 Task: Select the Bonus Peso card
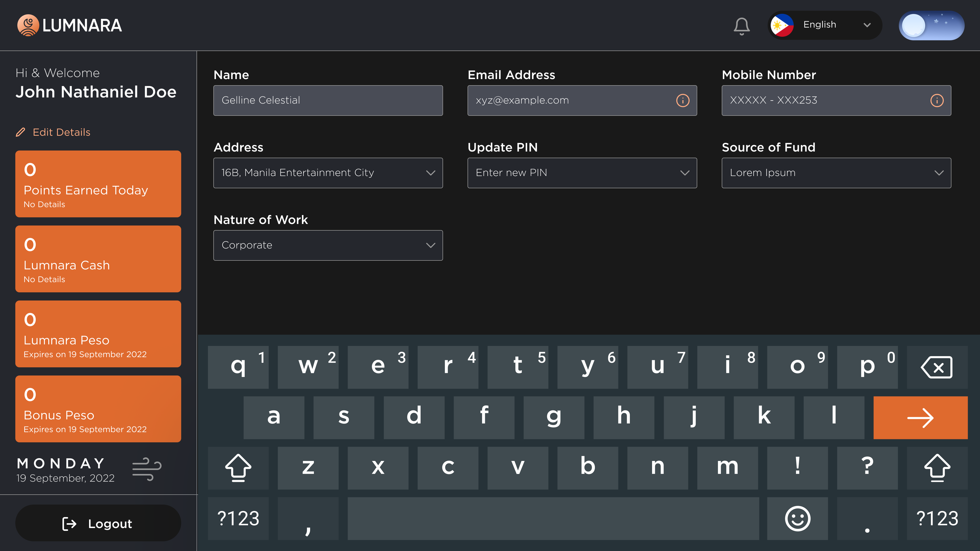click(x=98, y=409)
